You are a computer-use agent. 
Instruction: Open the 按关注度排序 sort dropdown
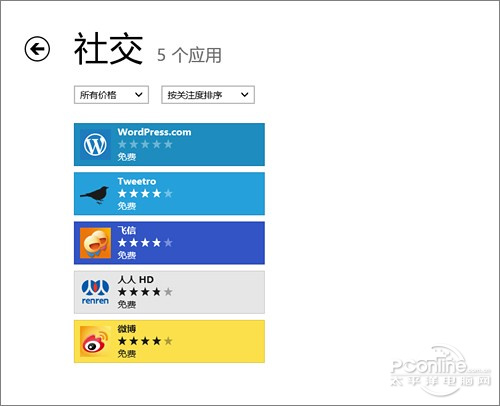(x=208, y=95)
